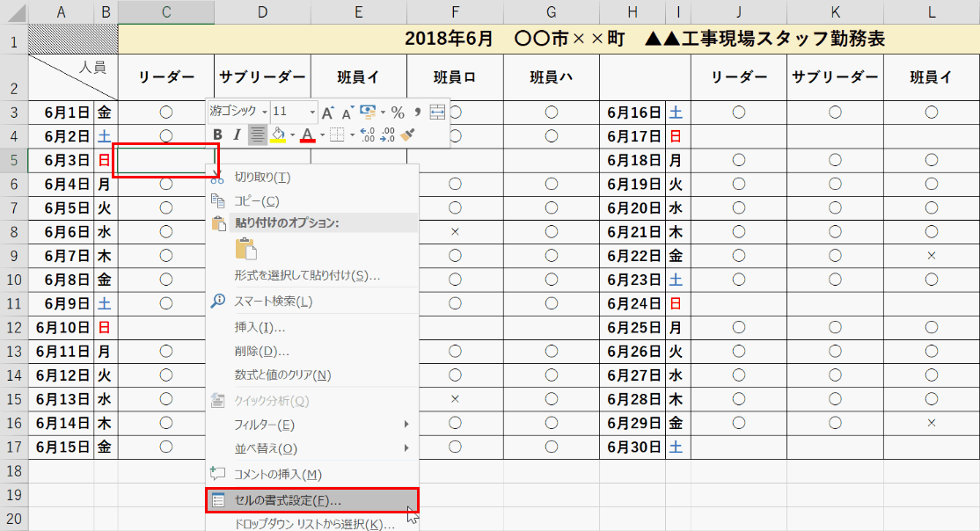Image resolution: width=980 pixels, height=531 pixels.
Task: Click the merge and center cells icon
Action: (437, 112)
